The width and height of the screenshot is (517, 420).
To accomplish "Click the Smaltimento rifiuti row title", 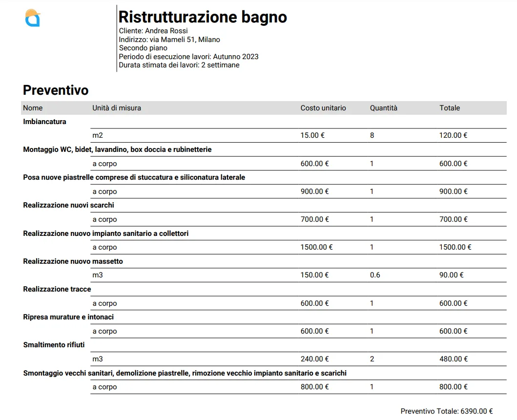I will point(54,345).
